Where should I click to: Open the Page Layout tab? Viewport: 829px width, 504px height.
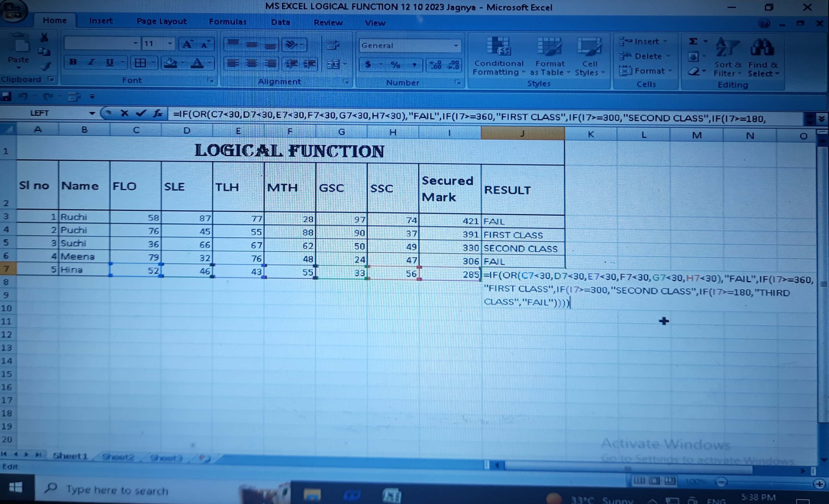click(x=161, y=21)
